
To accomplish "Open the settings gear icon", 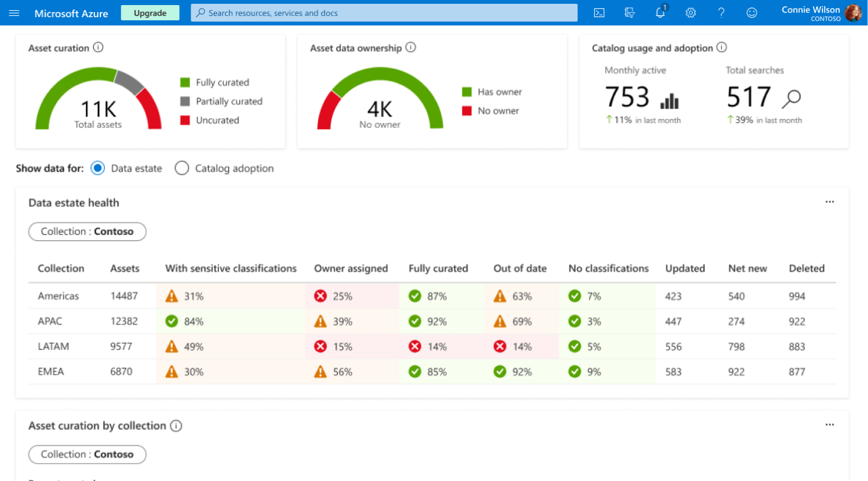I will coord(691,13).
